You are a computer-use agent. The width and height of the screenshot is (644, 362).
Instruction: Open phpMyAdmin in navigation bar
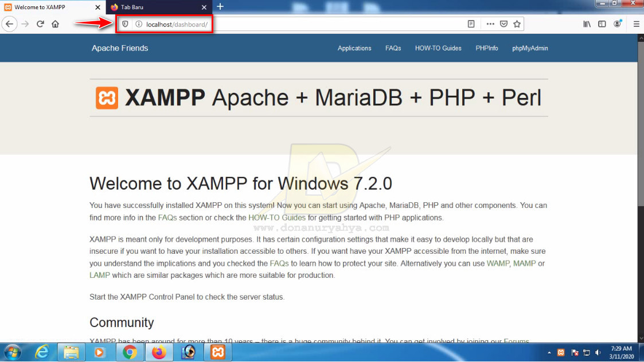[530, 48]
